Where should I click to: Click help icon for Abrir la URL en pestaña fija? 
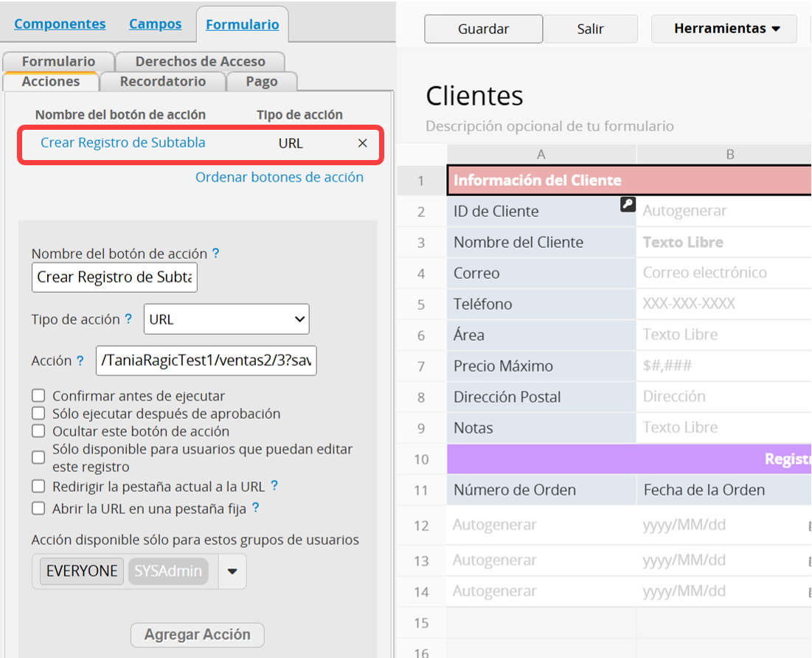pyautogui.click(x=255, y=508)
